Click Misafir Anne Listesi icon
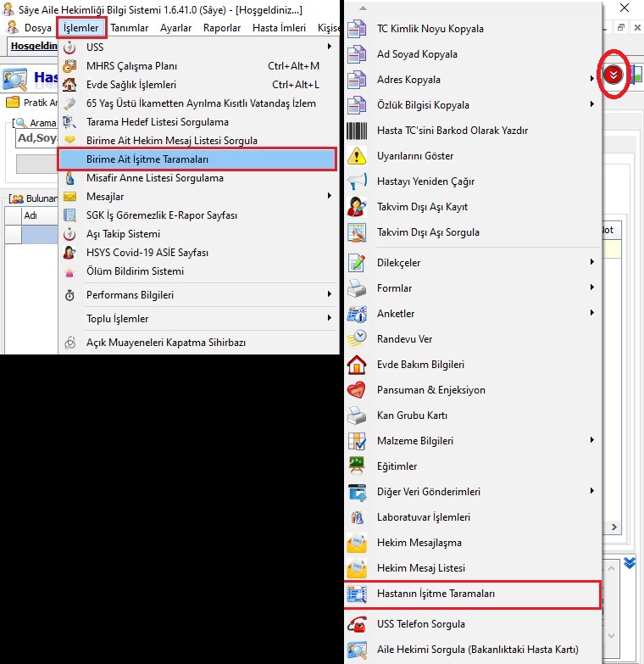The image size is (644, 664). [69, 178]
